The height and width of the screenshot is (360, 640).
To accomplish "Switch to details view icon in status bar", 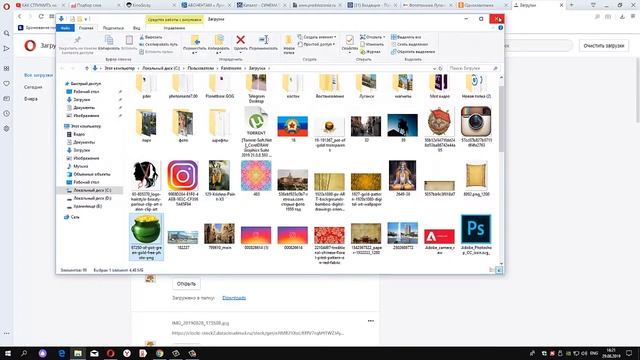I will click(x=491, y=270).
